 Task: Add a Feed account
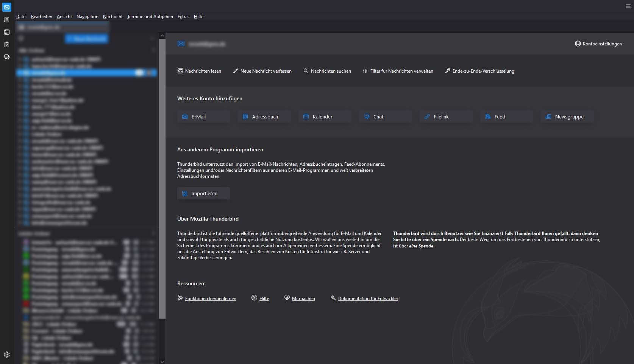[507, 117]
